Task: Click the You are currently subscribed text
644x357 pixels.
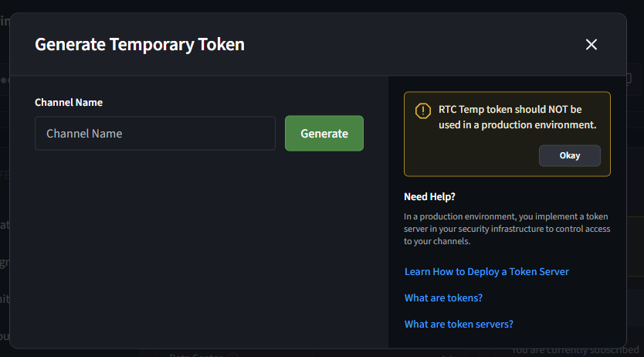Action: pyautogui.click(x=575, y=351)
